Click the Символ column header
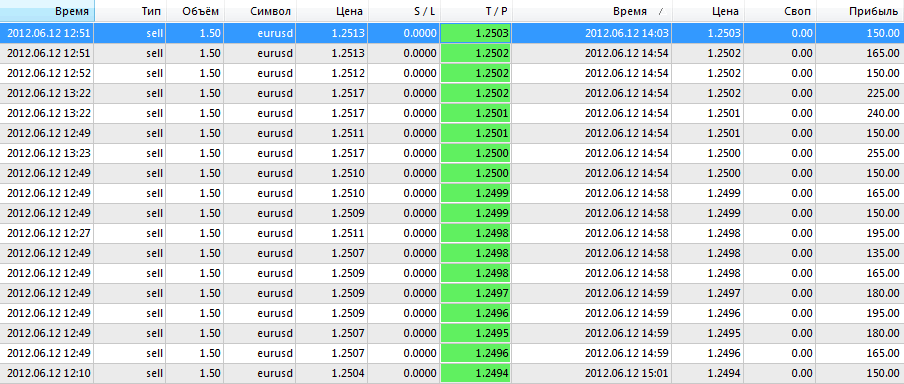Screen dimensions: 904x384 260,11
